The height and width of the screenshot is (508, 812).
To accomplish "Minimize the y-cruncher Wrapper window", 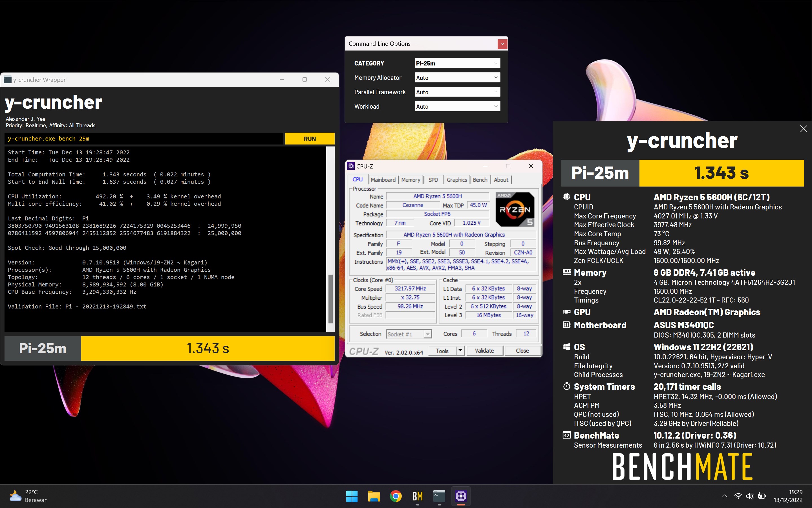I will (282, 80).
